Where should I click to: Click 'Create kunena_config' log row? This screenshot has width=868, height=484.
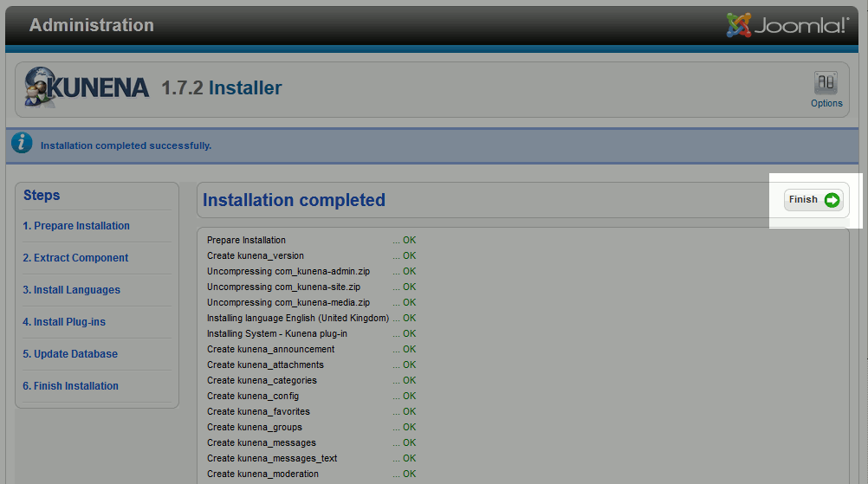point(311,396)
